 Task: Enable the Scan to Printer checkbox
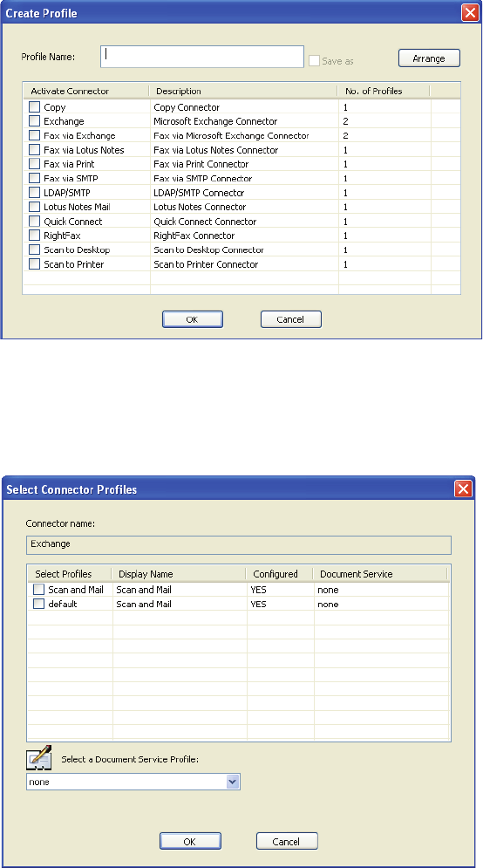[34, 264]
